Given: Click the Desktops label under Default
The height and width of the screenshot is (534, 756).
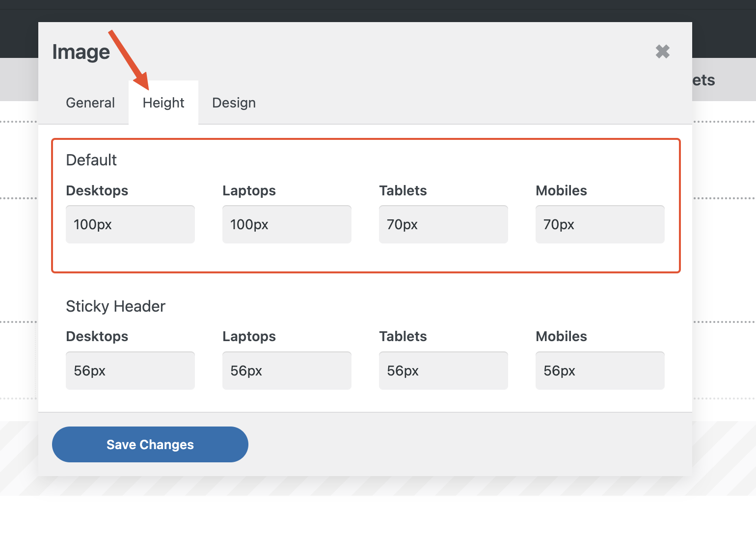Looking at the screenshot, I should [x=97, y=190].
